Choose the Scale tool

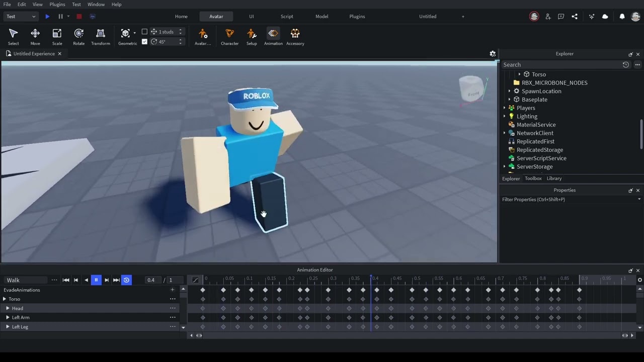57,37
